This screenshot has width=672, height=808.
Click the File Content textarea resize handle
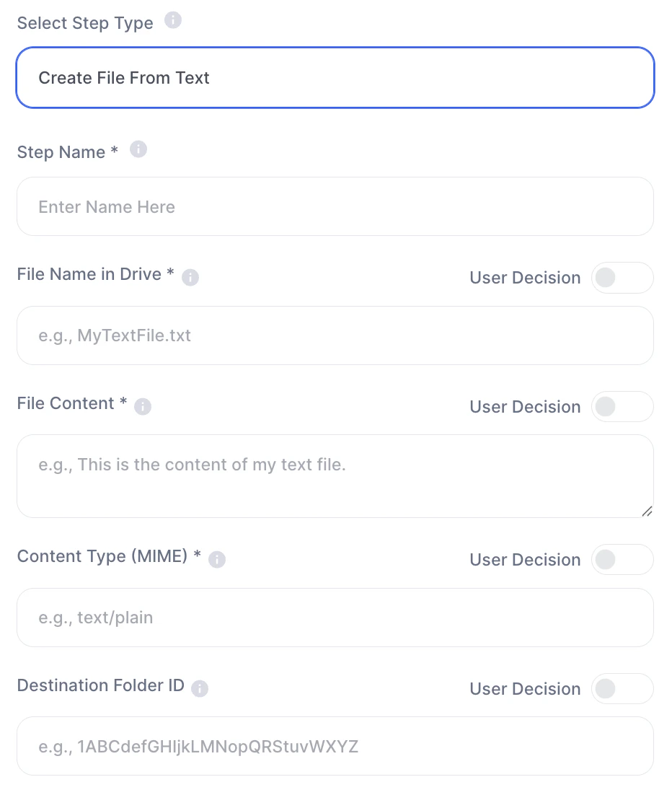point(647,511)
